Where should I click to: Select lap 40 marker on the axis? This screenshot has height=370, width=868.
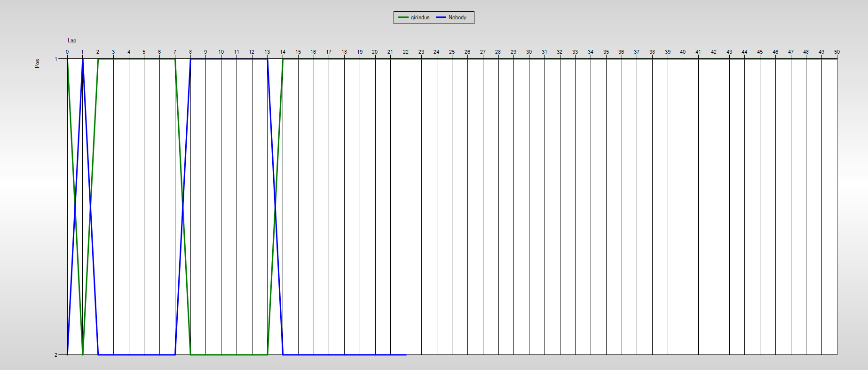[683, 52]
